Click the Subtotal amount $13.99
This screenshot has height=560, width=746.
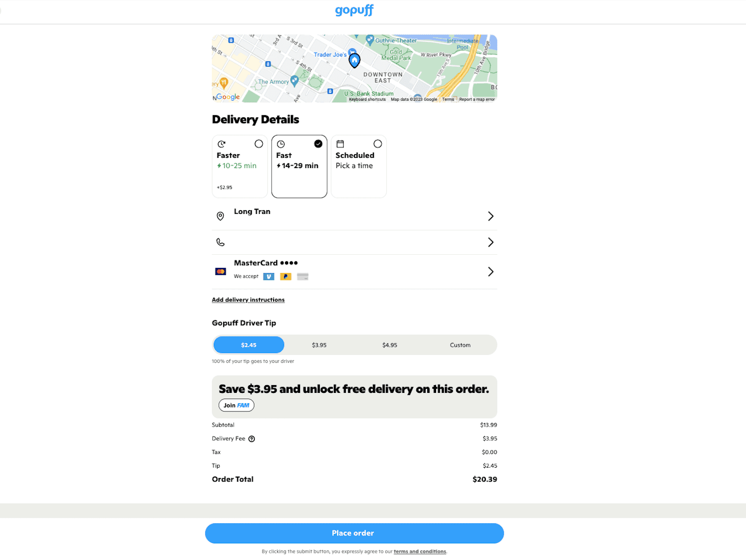click(x=489, y=425)
